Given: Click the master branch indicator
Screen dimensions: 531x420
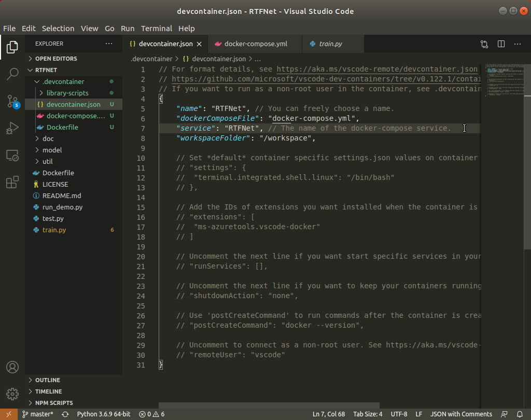Looking at the screenshot, I should point(38,414).
